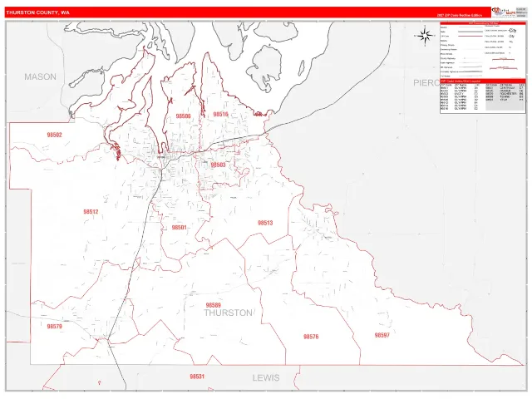Viewport: 532px width, 399px height.
Task: Select the 98576 ZIP code label
Action: pyautogui.click(x=311, y=337)
